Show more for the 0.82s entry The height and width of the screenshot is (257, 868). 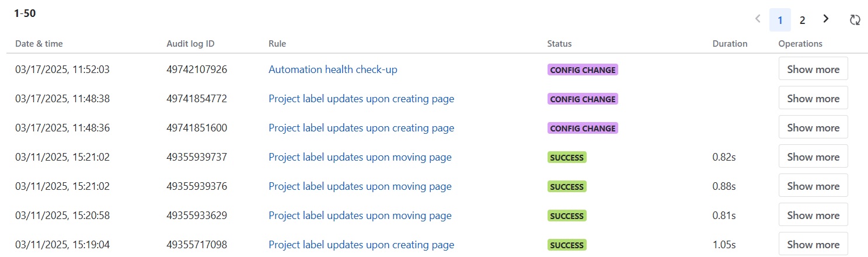pos(813,157)
